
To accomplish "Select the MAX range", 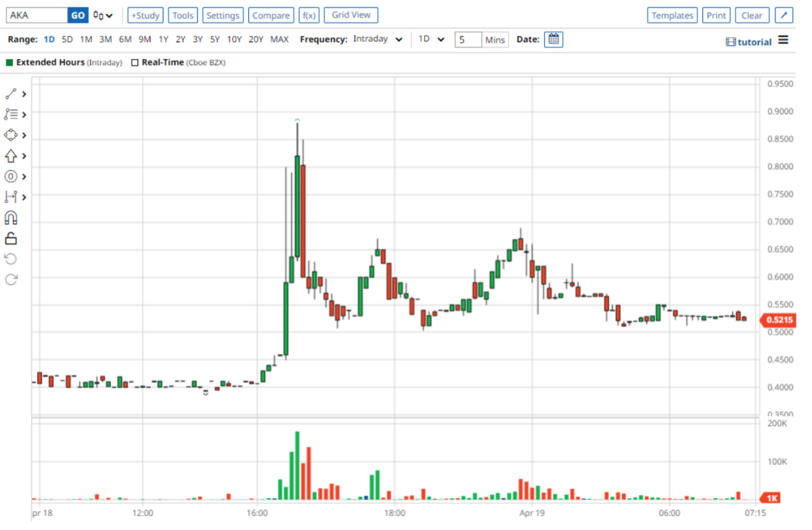I will pos(279,39).
